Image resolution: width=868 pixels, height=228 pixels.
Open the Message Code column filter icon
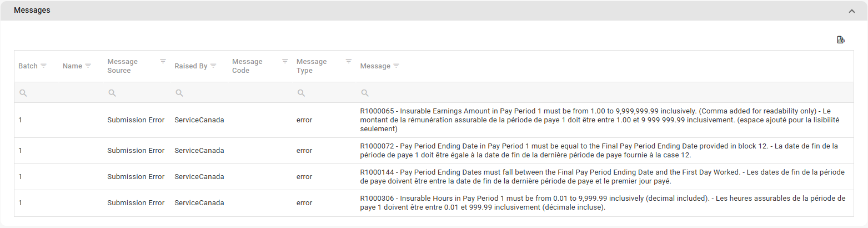point(285,61)
